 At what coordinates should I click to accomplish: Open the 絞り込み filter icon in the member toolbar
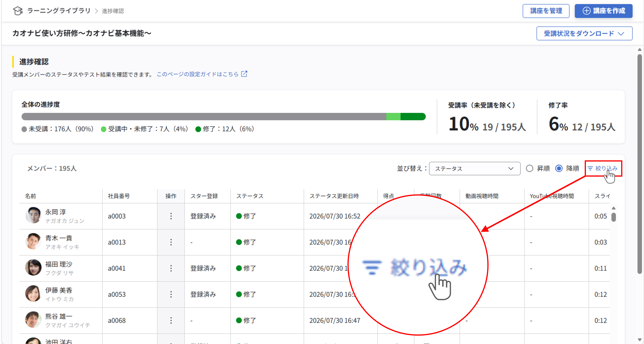click(x=590, y=169)
